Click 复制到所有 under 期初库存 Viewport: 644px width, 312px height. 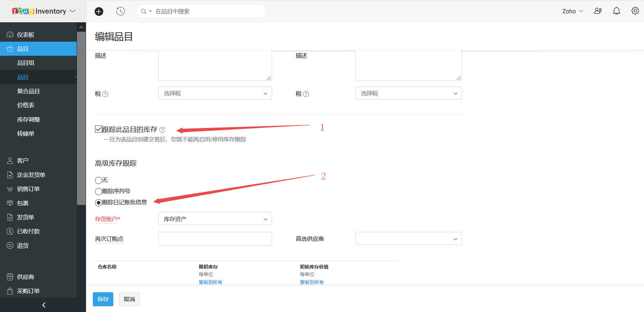point(210,282)
